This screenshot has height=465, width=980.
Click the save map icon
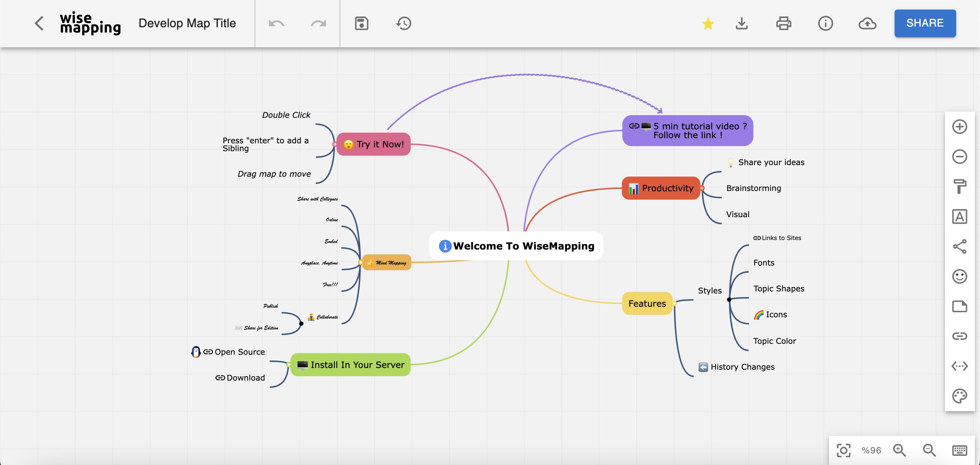pos(361,23)
